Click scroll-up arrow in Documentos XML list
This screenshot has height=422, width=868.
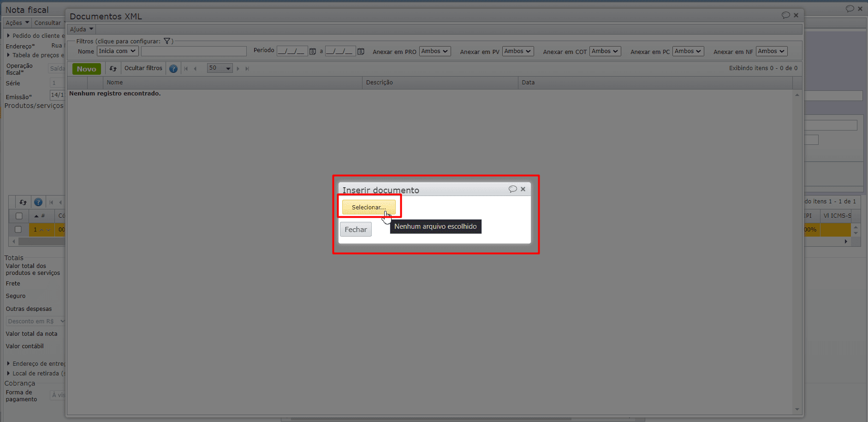click(797, 95)
